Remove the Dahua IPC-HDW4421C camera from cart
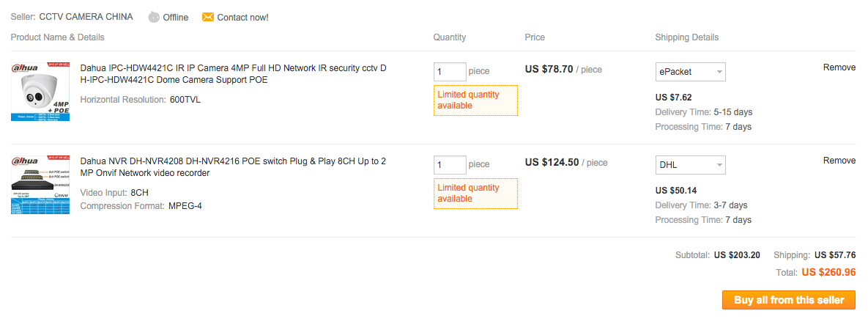Viewport: 868px width, 330px height. (x=839, y=67)
